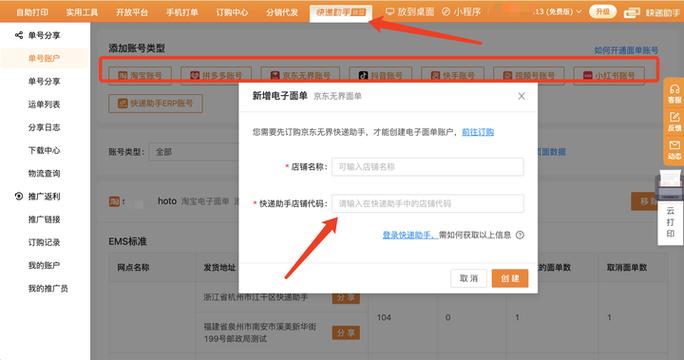
Task: Open 单号分享 sub-item under 单号账户
Action: point(44,81)
